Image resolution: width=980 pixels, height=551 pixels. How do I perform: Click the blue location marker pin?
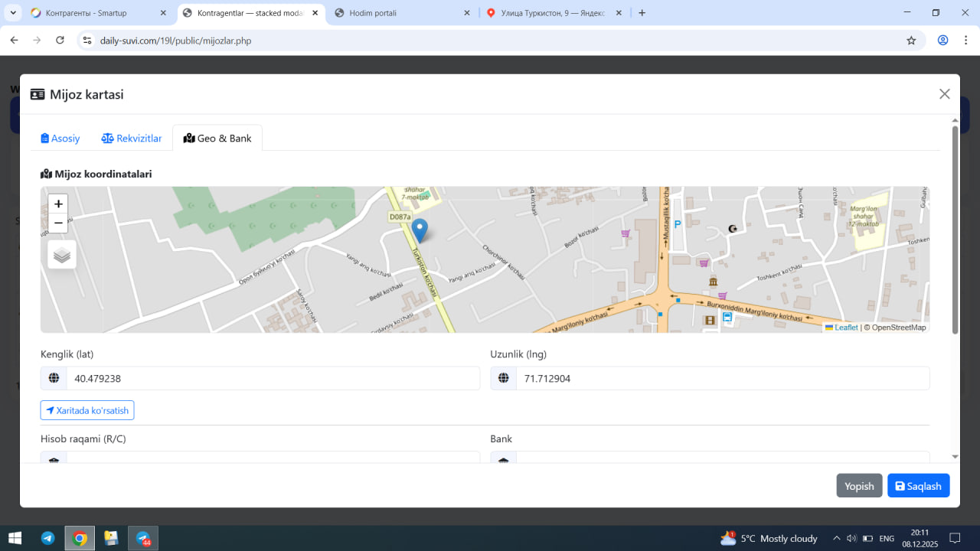(420, 230)
